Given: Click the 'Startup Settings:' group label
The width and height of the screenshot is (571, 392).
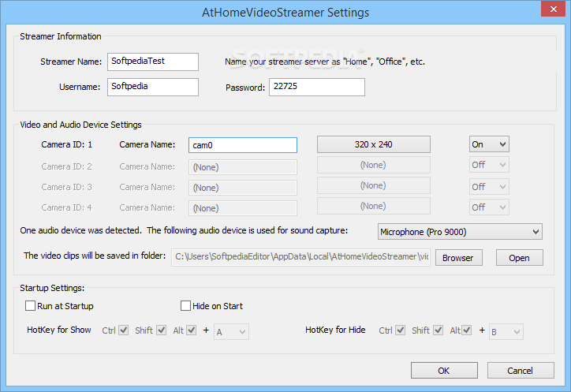Looking at the screenshot, I should [52, 288].
